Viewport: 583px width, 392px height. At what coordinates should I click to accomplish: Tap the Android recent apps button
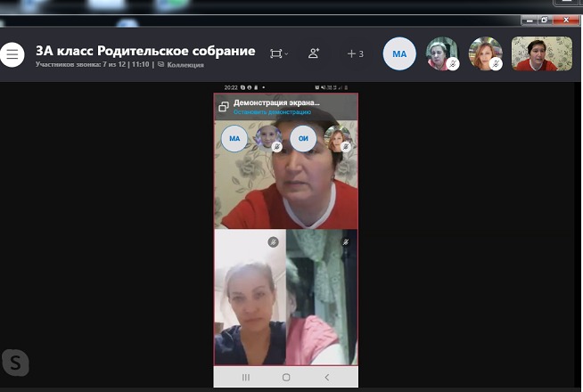pos(246,378)
